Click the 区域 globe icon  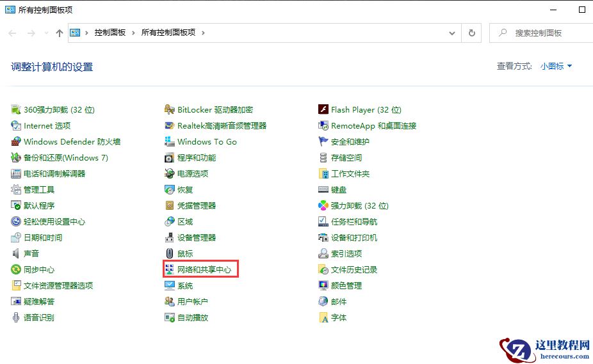point(170,221)
